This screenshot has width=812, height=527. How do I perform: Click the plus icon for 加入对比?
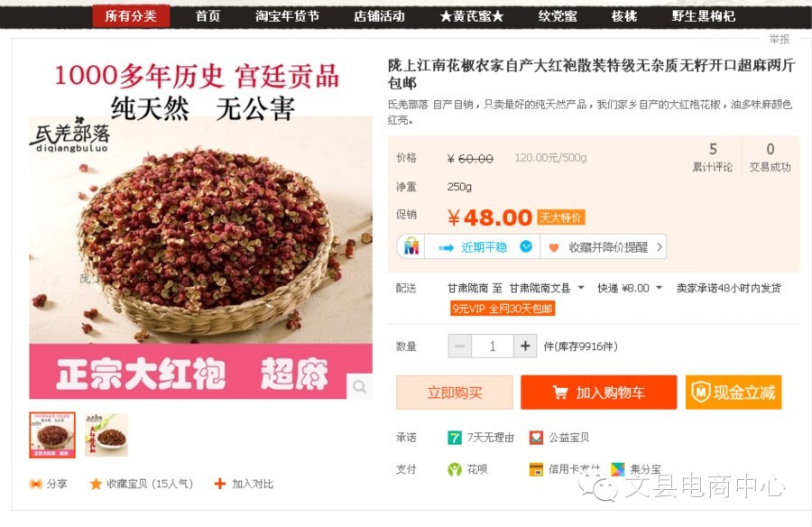coord(220,484)
